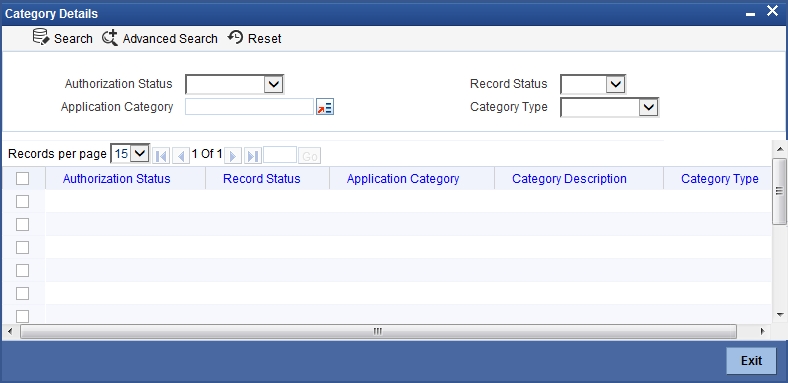The image size is (788, 383).
Task: Click the Exit button
Action: click(751, 360)
